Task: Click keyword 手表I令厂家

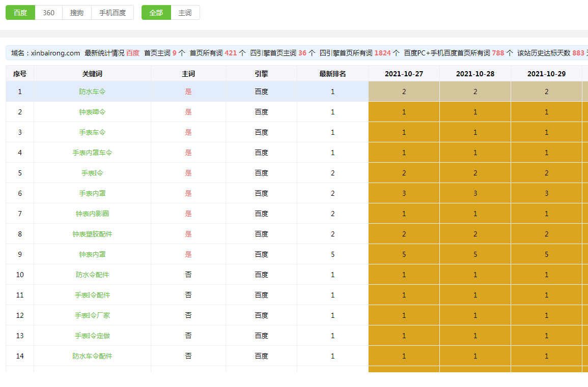Action: 92,315
